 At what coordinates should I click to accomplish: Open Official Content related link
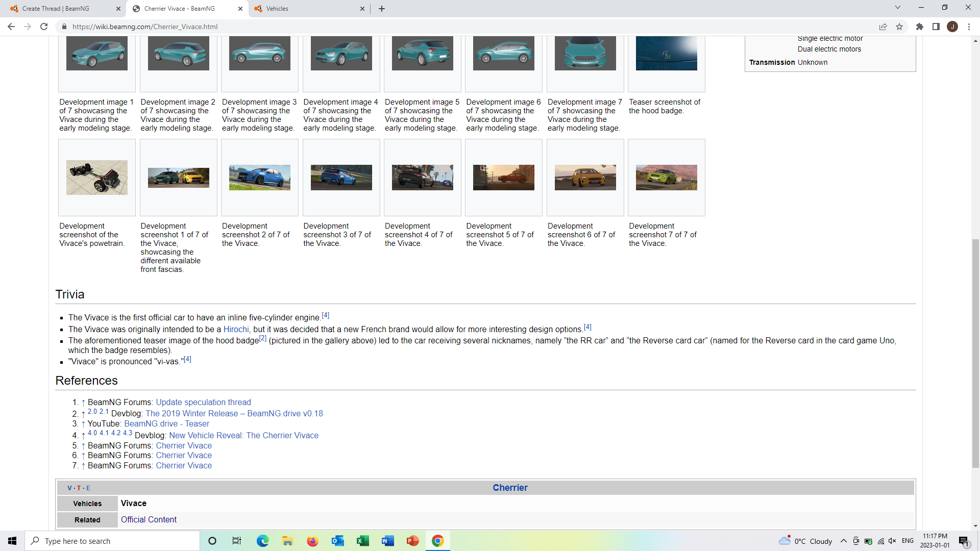pos(149,520)
